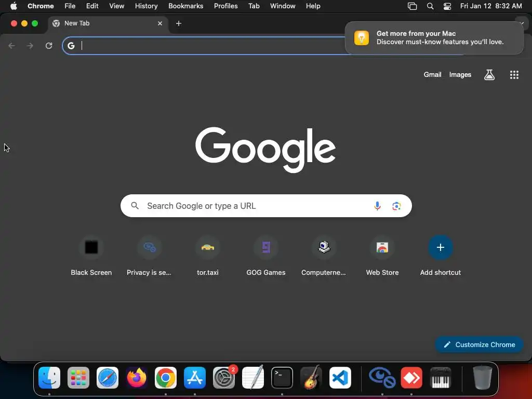Open the piano keyboard app in the Dock

[x=441, y=378]
